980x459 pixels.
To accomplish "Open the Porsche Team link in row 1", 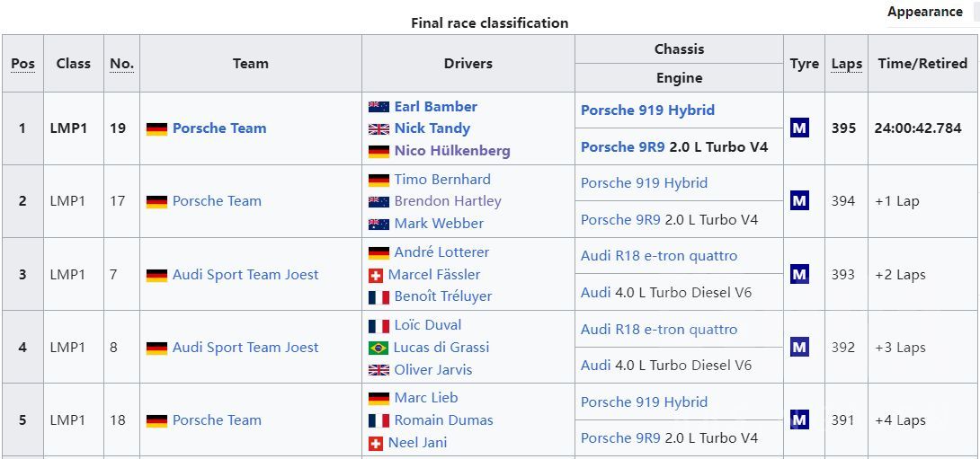I will pos(219,128).
